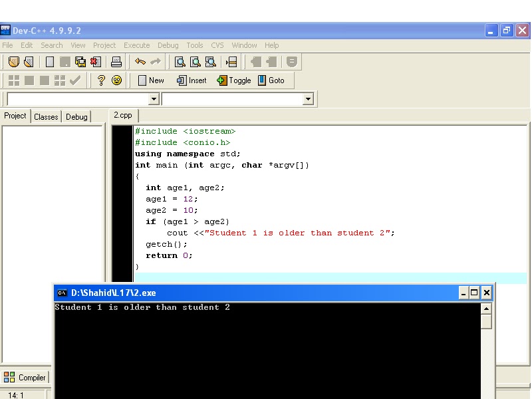Click the console vertical scrollbar thumb
The height and width of the screenshot is (399, 532).
click(x=486, y=321)
